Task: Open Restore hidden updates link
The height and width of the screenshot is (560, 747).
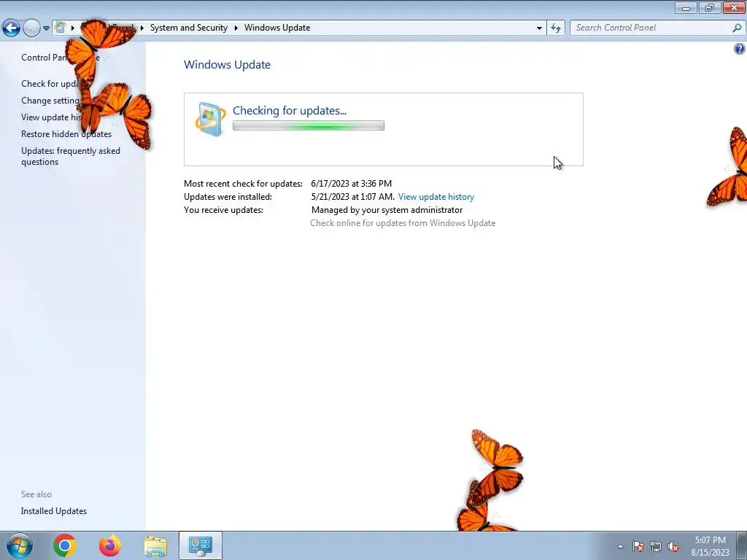Action: 66,134
